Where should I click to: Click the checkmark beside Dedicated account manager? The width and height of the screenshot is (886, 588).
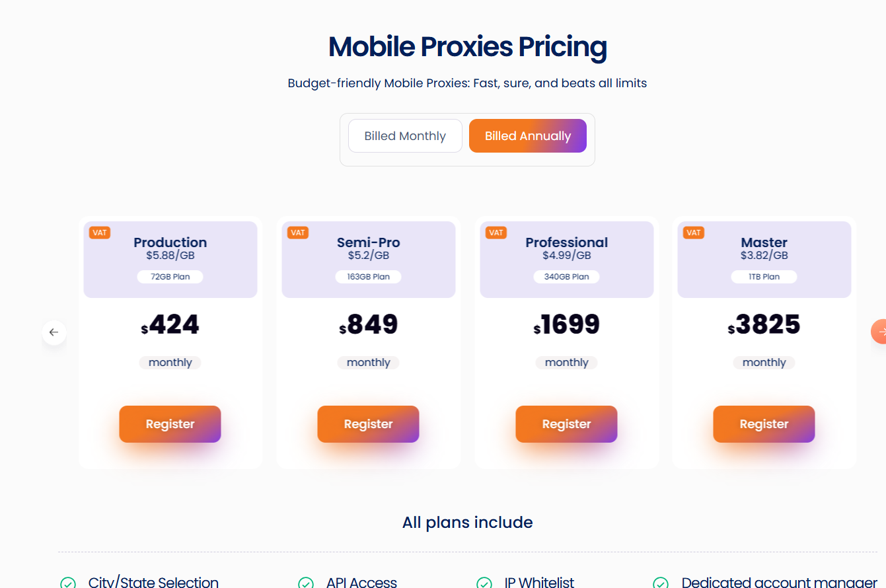click(x=661, y=583)
